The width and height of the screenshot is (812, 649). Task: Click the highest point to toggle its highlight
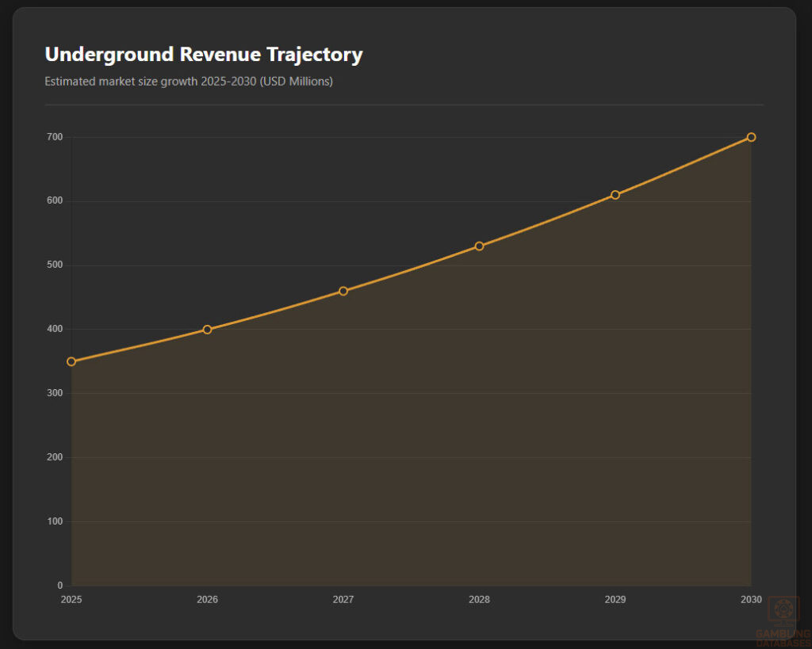[x=750, y=136]
